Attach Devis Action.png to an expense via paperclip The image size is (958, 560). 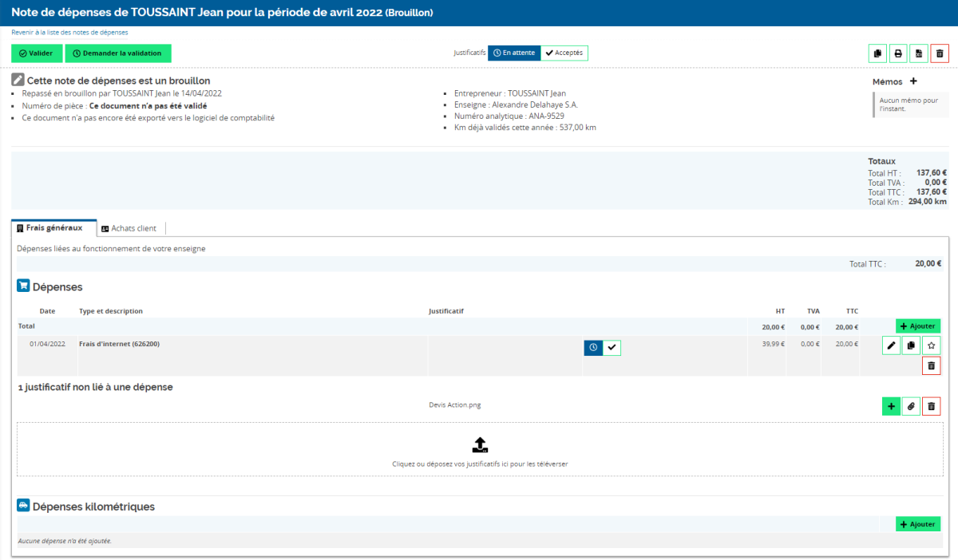pos(911,406)
